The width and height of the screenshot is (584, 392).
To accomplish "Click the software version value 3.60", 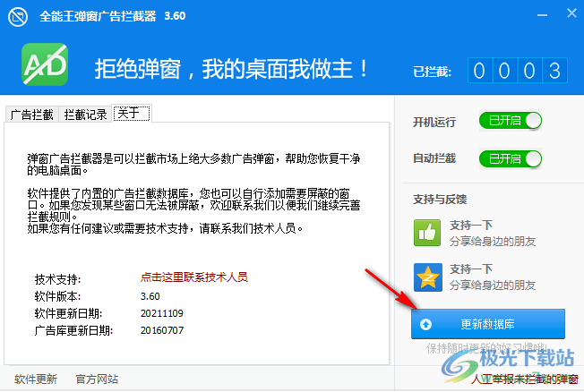I will [150, 296].
